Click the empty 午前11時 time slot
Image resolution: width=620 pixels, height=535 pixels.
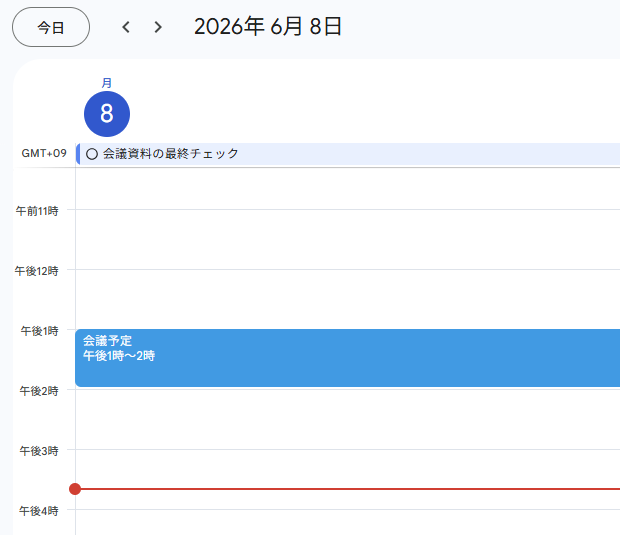tap(348, 240)
